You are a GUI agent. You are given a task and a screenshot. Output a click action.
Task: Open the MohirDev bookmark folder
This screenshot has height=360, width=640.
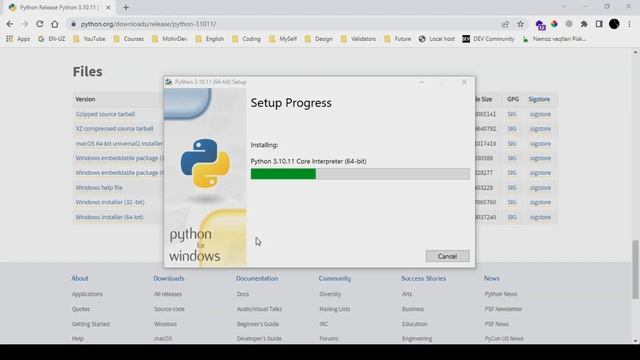[169, 39]
